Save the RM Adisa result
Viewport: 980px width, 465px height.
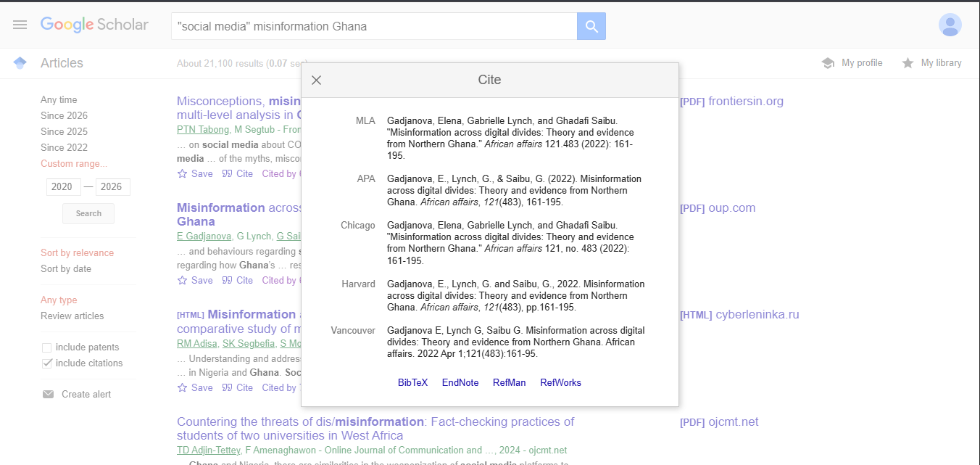(x=195, y=388)
